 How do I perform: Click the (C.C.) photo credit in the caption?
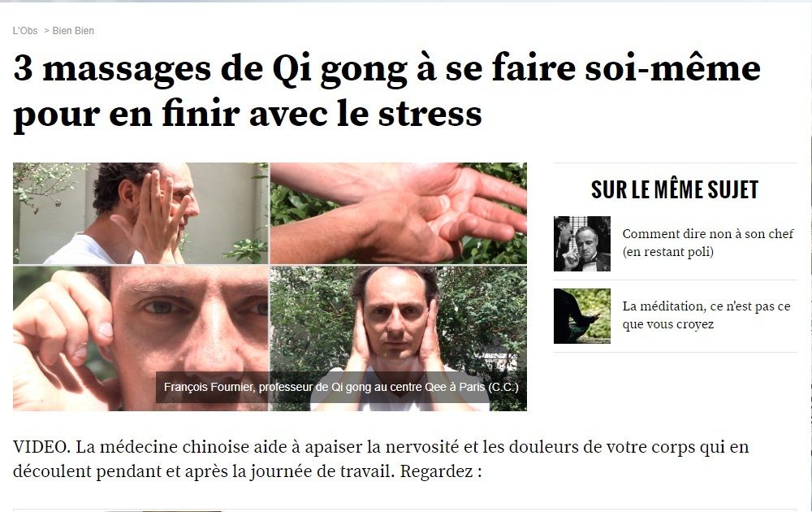tap(503, 387)
